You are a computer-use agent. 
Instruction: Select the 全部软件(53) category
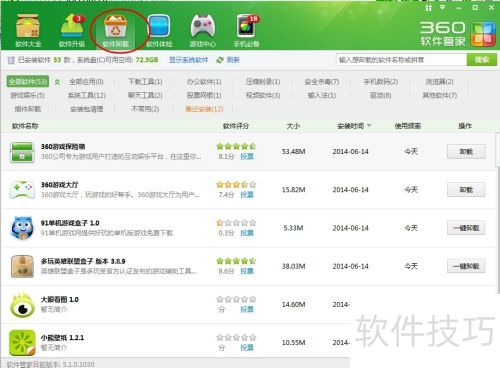pos(28,82)
